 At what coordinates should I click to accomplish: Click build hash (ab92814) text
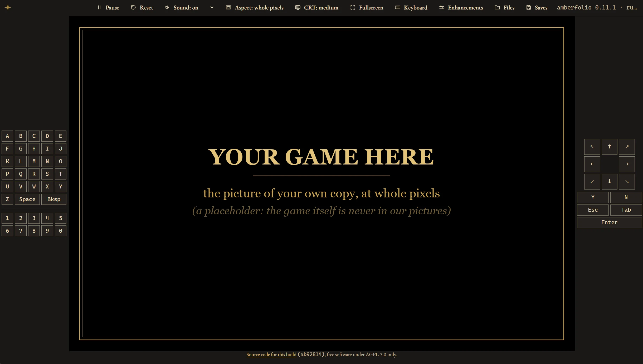tap(311, 355)
